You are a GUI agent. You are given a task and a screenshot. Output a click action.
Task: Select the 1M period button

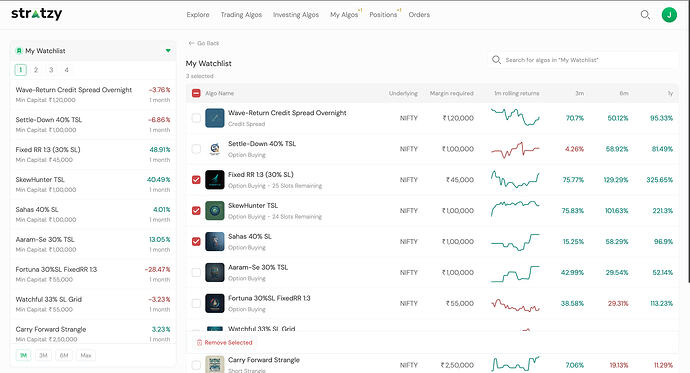click(x=24, y=355)
